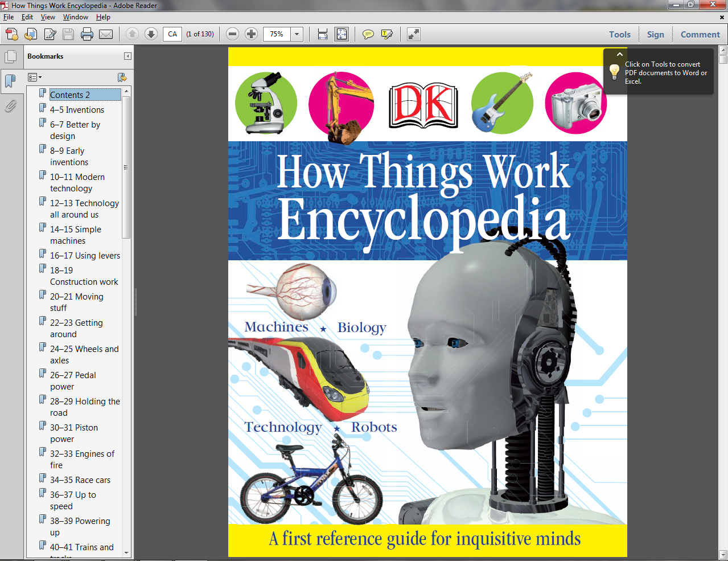This screenshot has width=728, height=561.
Task: Click the find current bookmark icon
Action: click(122, 77)
